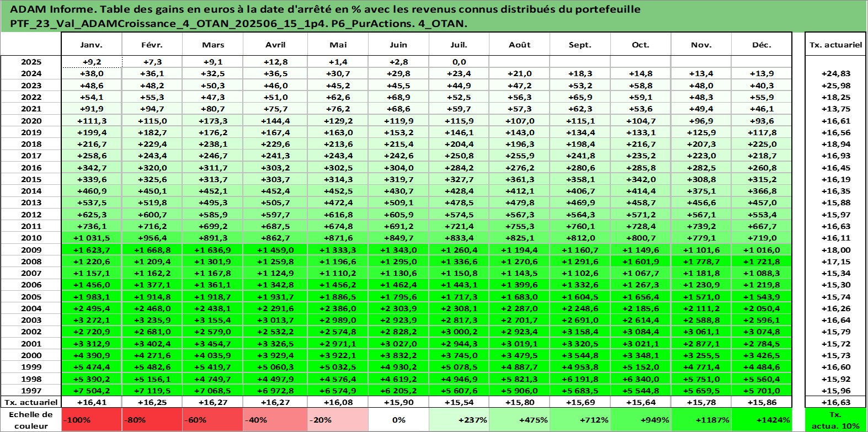Click the 'ADAM Informe' title line
Screen dimensions: 868x432
pyautogui.click(x=326, y=9)
